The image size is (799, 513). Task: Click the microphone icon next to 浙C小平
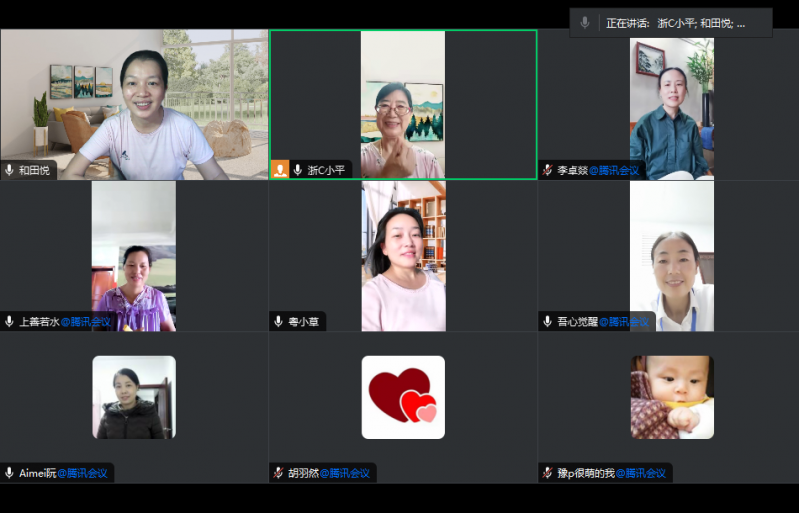297,170
